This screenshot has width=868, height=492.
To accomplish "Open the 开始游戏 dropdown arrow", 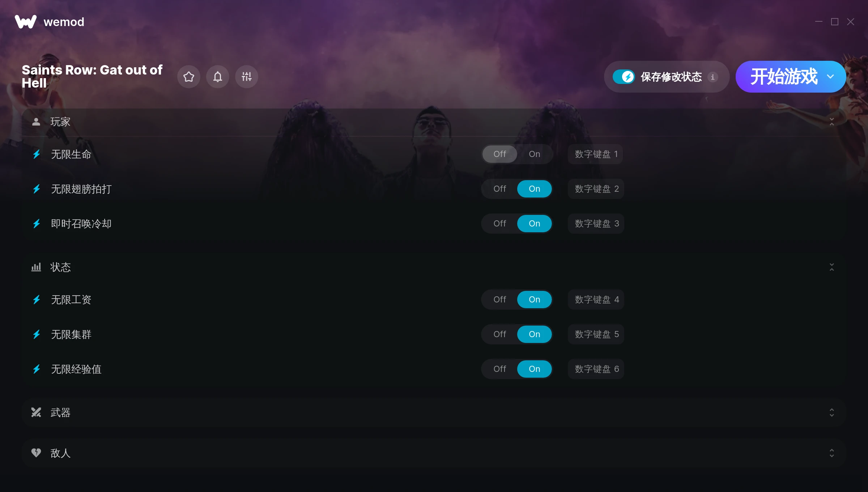I will (x=830, y=77).
